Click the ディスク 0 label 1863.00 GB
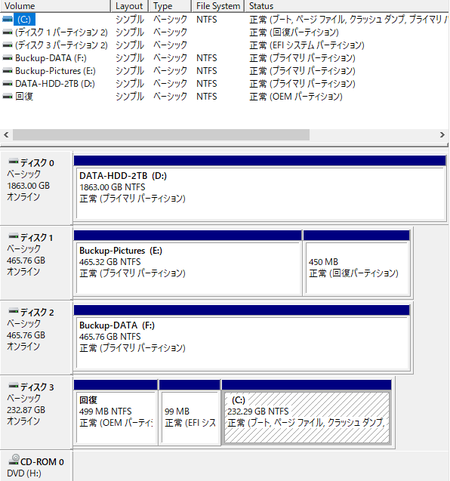This screenshot has height=481, width=450. click(28, 186)
